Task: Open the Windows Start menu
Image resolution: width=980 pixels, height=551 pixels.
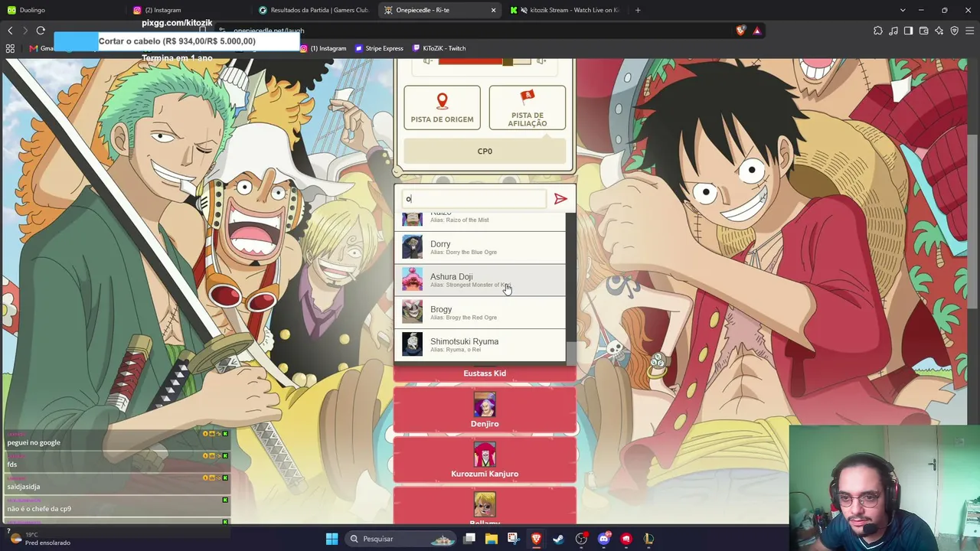Action: 332,539
